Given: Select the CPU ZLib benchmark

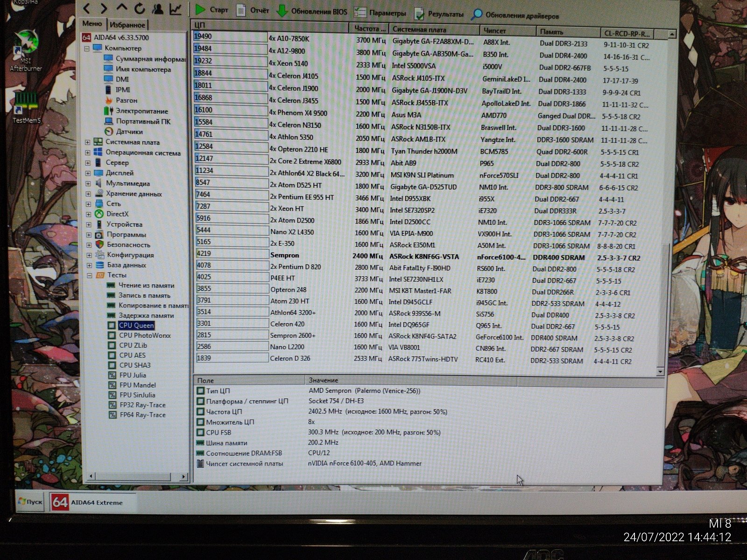Looking at the screenshot, I should pos(128,345).
